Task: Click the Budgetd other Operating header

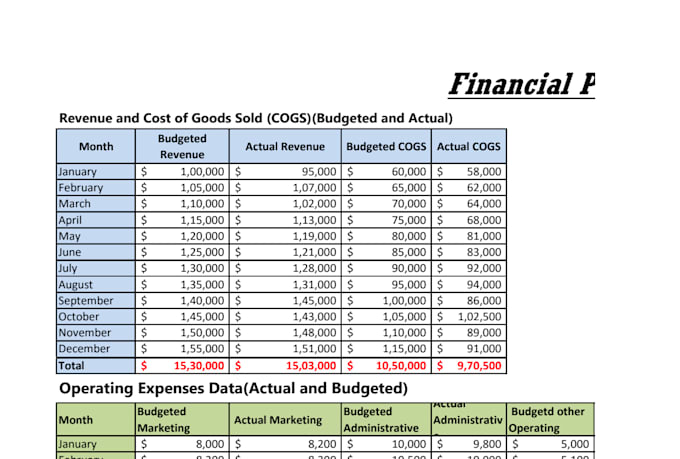Action: 550,420
